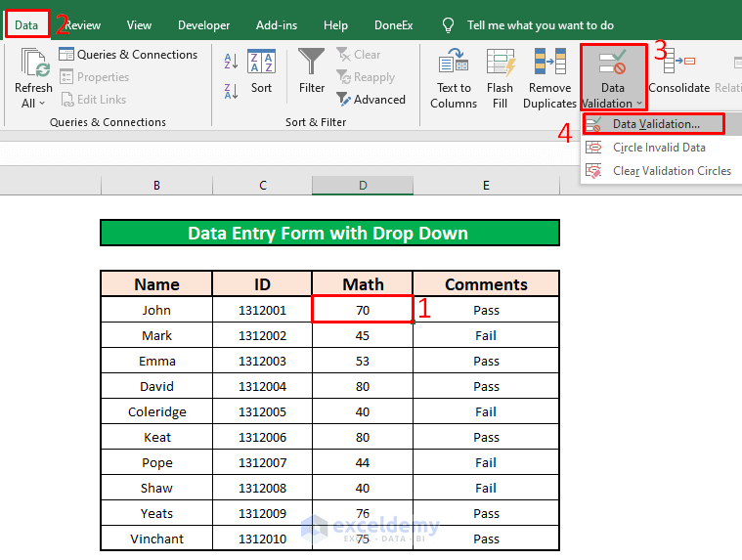The height and width of the screenshot is (560, 742).
Task: Toggle the Filter funnel icon
Action: [312, 63]
